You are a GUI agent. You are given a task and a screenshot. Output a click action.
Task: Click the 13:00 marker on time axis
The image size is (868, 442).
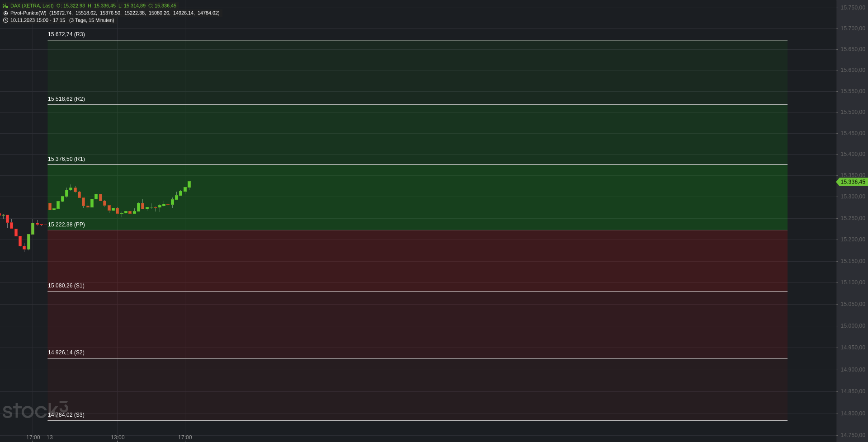pos(118,437)
